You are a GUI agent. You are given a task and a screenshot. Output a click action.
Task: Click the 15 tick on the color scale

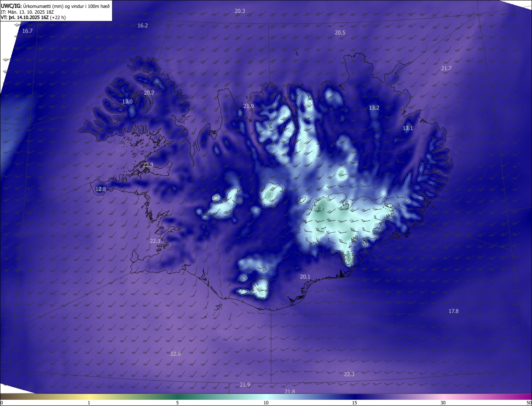tap(355, 403)
